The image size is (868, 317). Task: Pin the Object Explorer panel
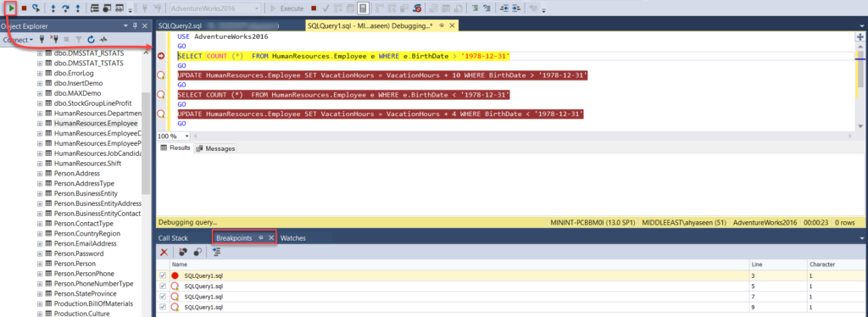tap(135, 26)
